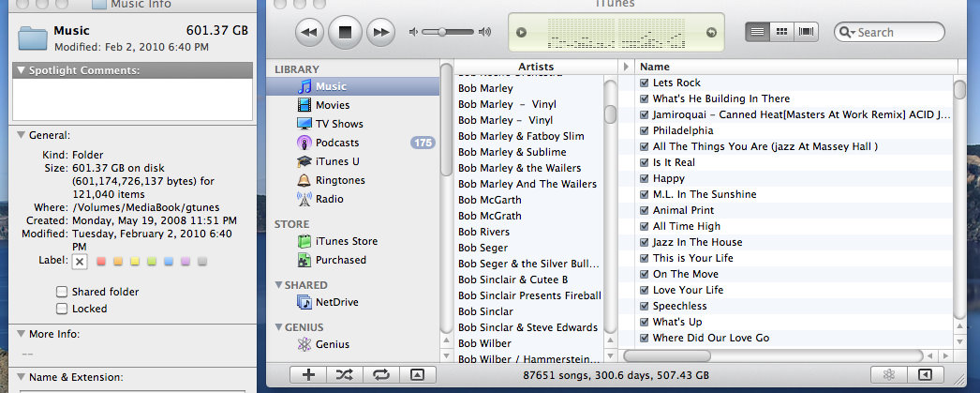Click the iTunes rewind/previous track button
This screenshot has width=980, height=393.
point(309,32)
